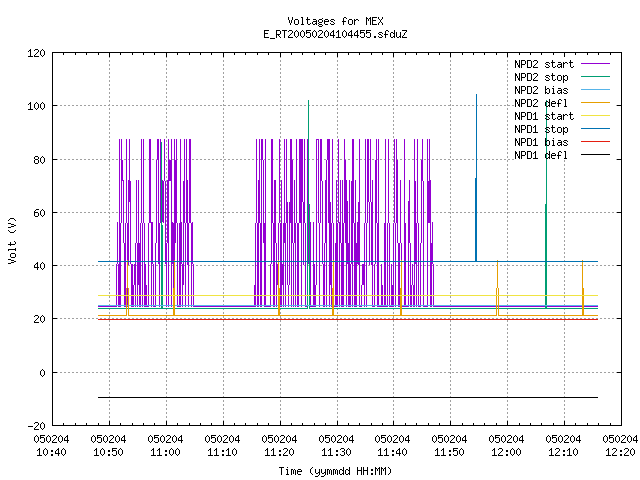Viewport: 640px width, 480px height.
Task: Click the x-axis tick label 12:10
Action: 563,452
